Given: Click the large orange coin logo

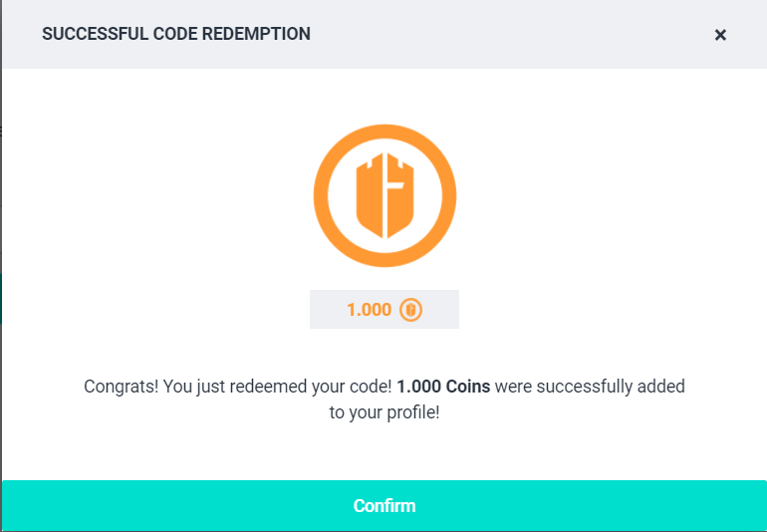Looking at the screenshot, I should [x=384, y=196].
